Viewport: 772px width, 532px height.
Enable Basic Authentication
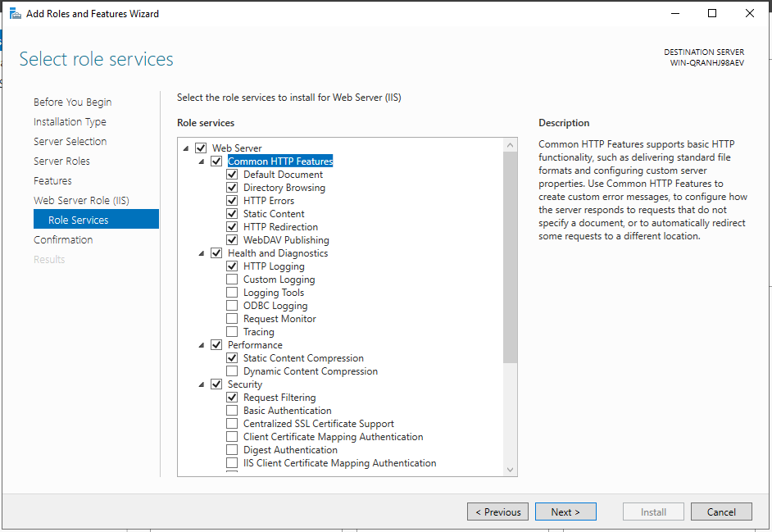(232, 411)
